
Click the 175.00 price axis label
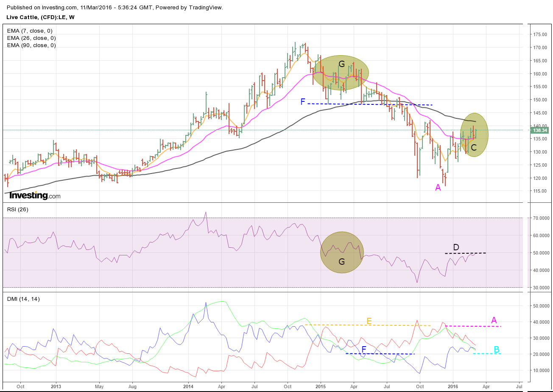click(541, 34)
